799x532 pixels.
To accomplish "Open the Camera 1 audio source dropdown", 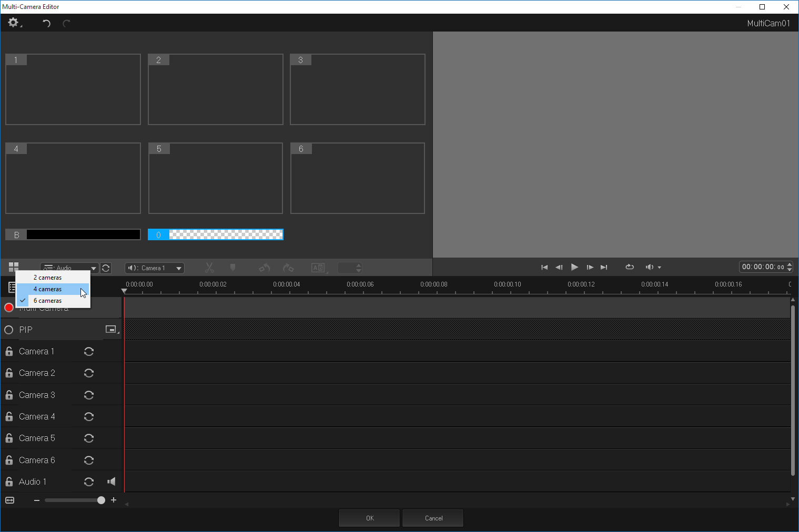I will [x=155, y=268].
